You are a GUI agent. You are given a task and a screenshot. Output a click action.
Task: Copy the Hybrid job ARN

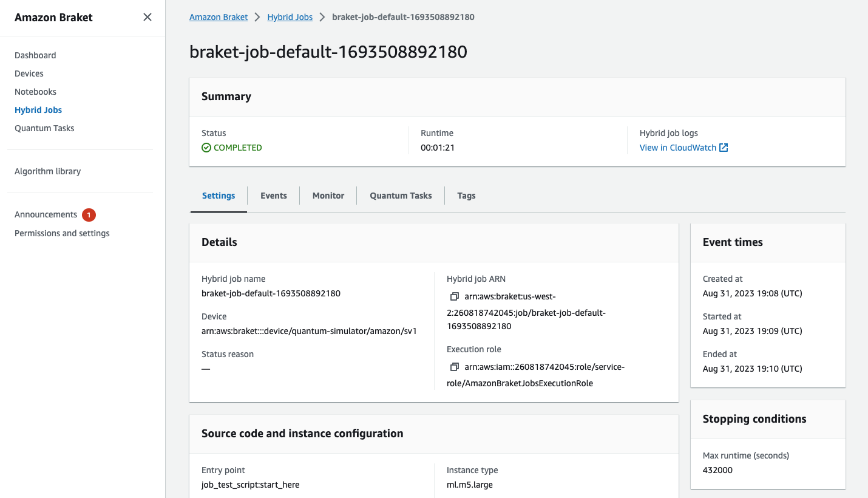click(455, 296)
